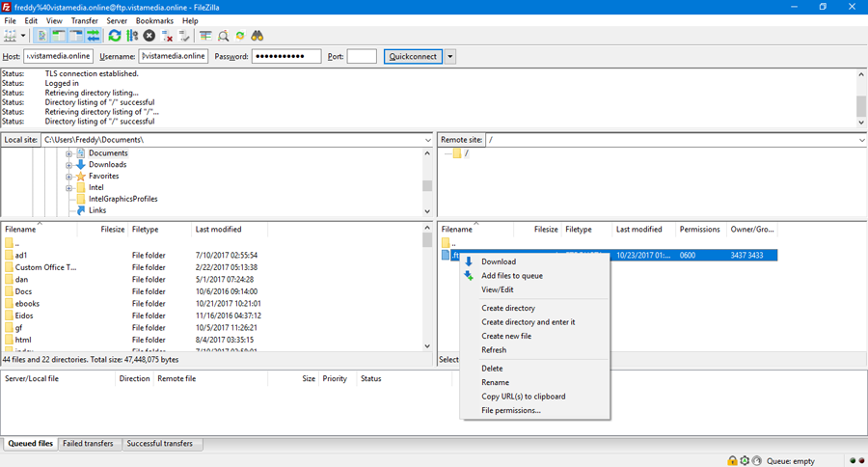The image size is (868, 467).
Task: Open the Help menu
Action: click(x=190, y=21)
